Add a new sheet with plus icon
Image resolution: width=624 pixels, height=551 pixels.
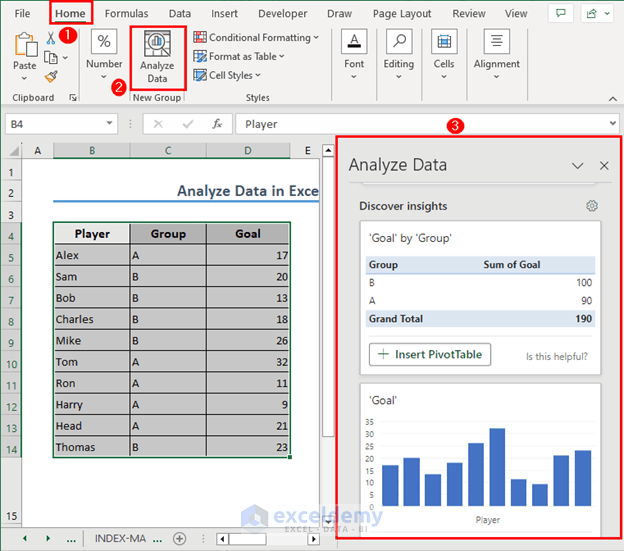179,539
